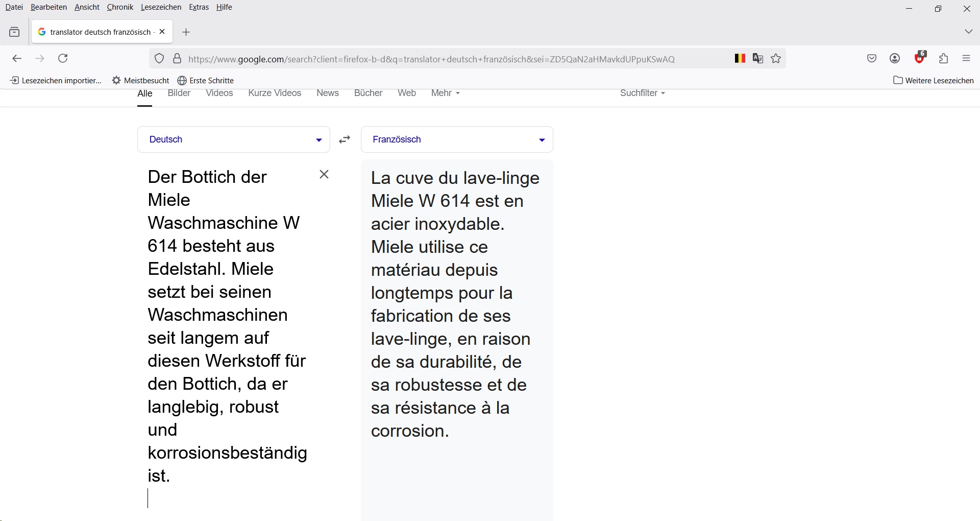The height and width of the screenshot is (521, 980).
Task: Bookmark this page with the star
Action: 776,59
